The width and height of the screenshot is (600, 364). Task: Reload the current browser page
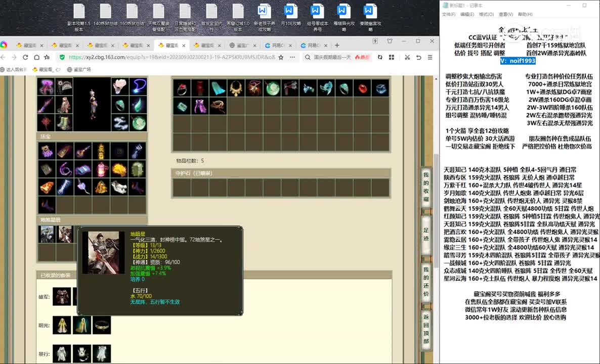coord(25,57)
